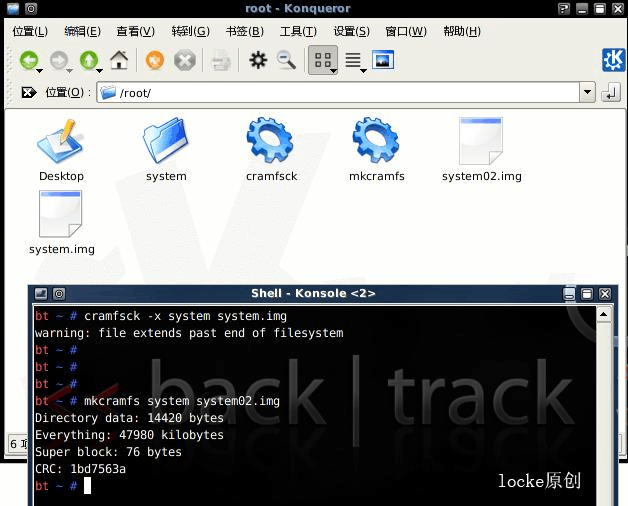Click 'warning: file extends past end' line

point(189,333)
